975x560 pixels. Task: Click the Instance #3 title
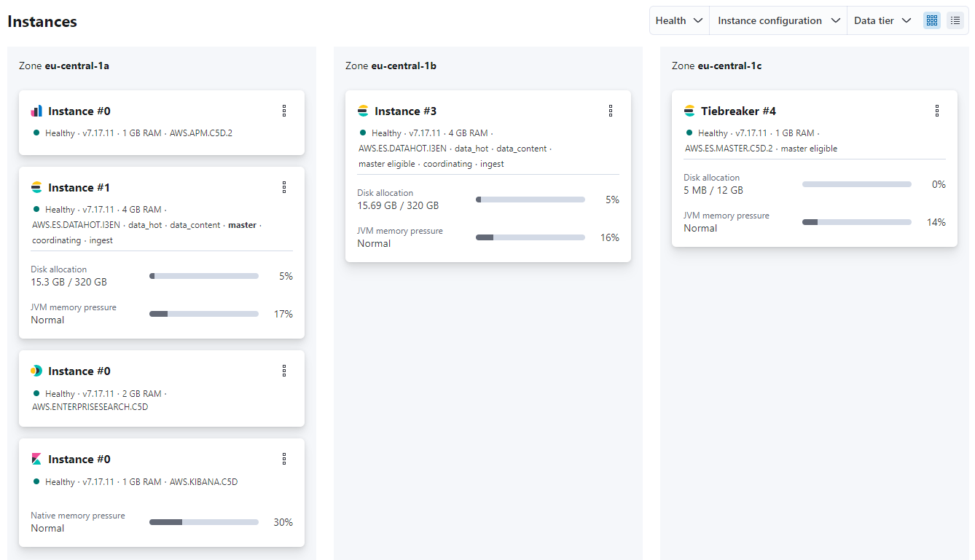pyautogui.click(x=405, y=111)
